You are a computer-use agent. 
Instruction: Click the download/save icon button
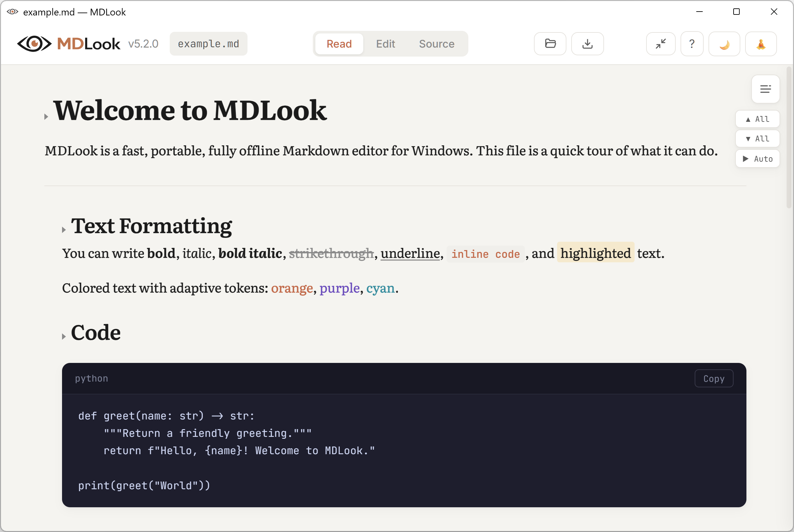tap(587, 44)
